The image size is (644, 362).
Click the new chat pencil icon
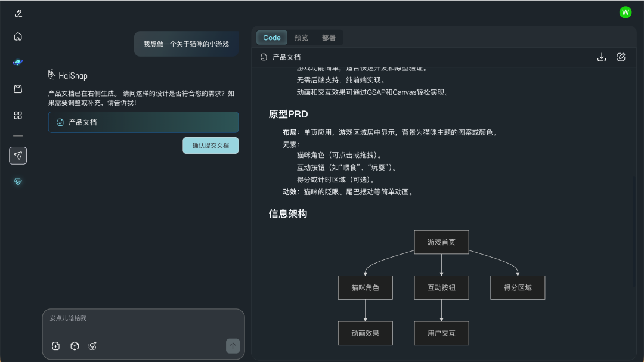click(x=18, y=14)
